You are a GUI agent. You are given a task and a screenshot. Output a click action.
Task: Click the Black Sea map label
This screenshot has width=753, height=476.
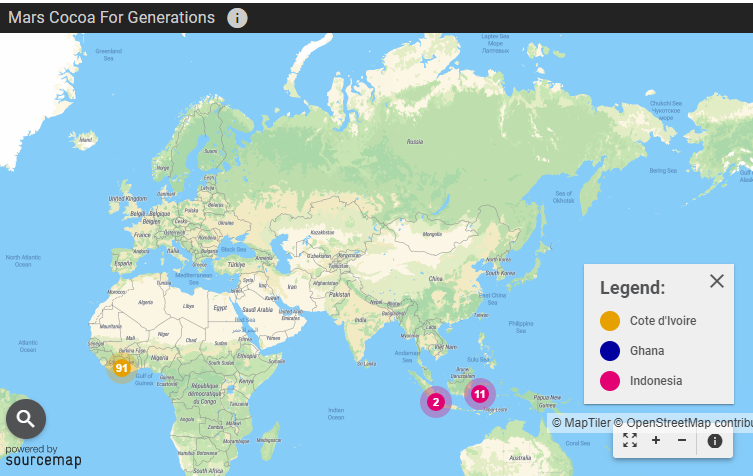pyautogui.click(x=233, y=249)
